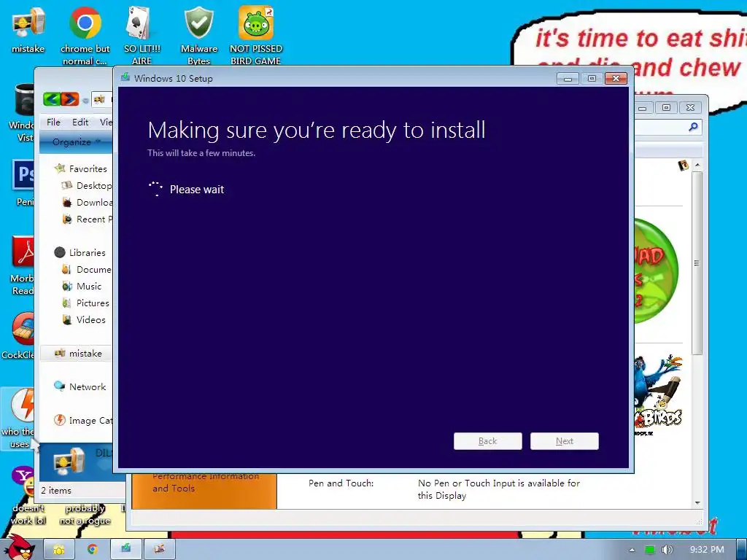747x560 pixels.
Task: Click the Show desktop strip on the taskbar
Action: pyautogui.click(x=741, y=550)
